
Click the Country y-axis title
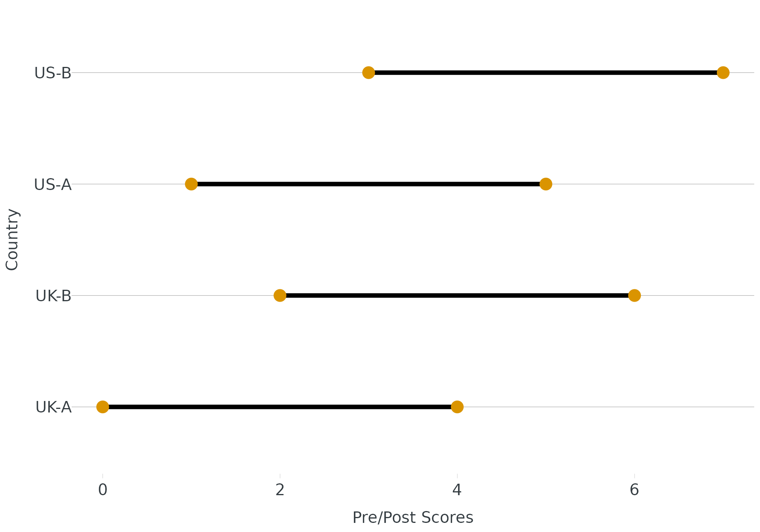coord(12,240)
